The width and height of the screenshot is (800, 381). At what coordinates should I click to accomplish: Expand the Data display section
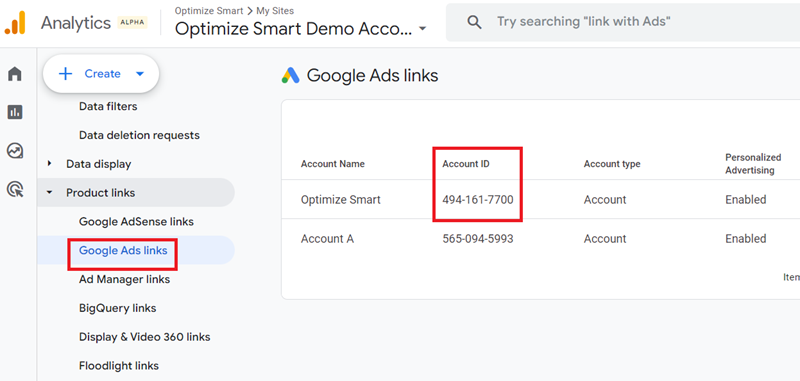[x=49, y=164]
